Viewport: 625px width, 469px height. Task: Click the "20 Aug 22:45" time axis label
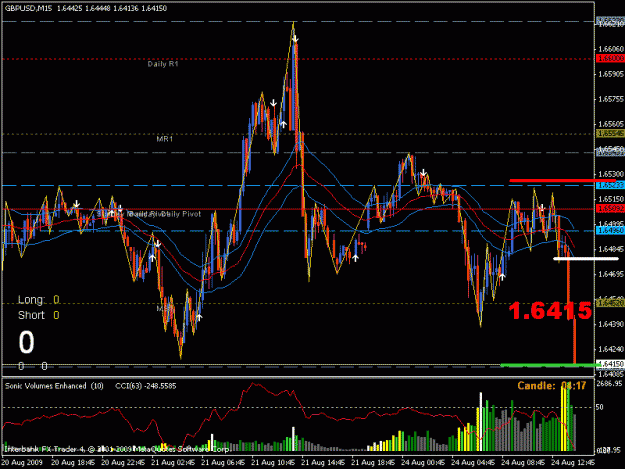[x=123, y=463]
